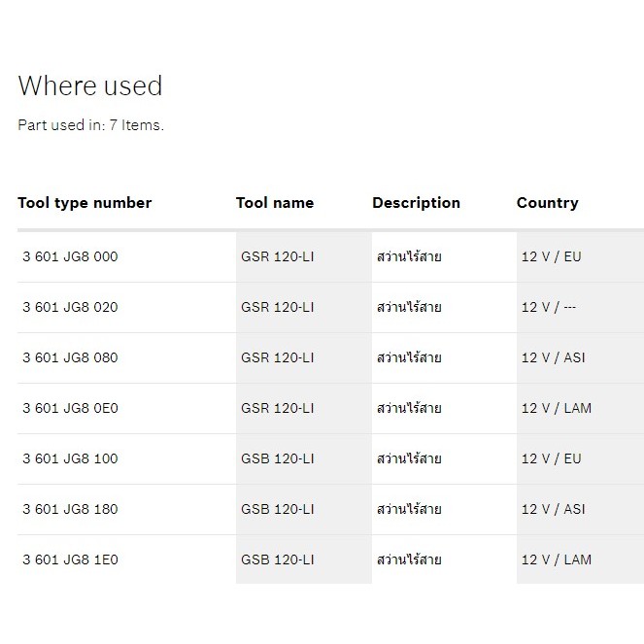The image size is (644, 644).
Task: Select tool type number 3 601 JG8 1E0
Action: tap(70, 560)
